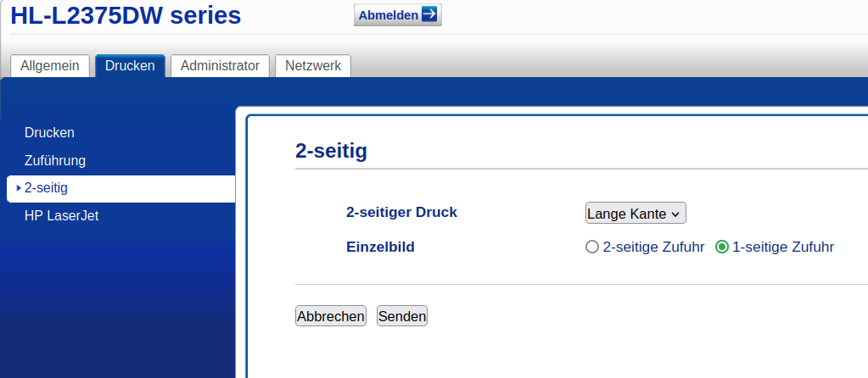The width and height of the screenshot is (868, 378).
Task: Click the 2-seitig page heading
Action: [331, 151]
